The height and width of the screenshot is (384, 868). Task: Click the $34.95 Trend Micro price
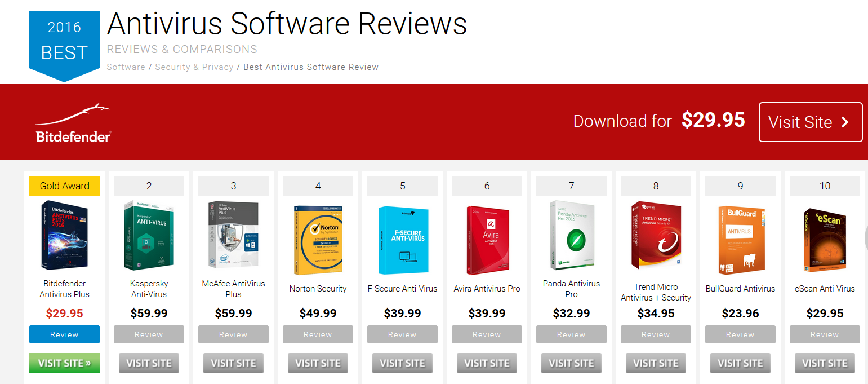[656, 314]
